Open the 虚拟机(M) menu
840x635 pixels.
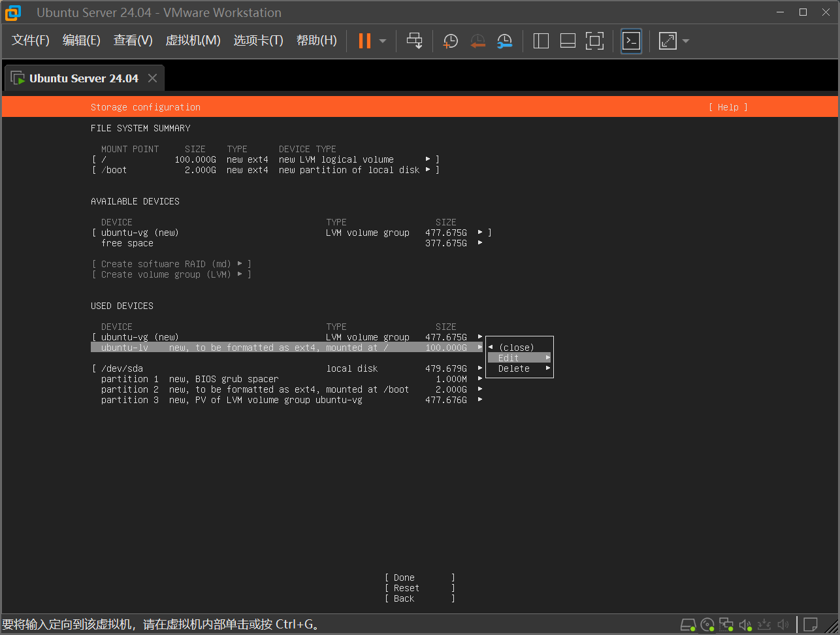(x=193, y=41)
